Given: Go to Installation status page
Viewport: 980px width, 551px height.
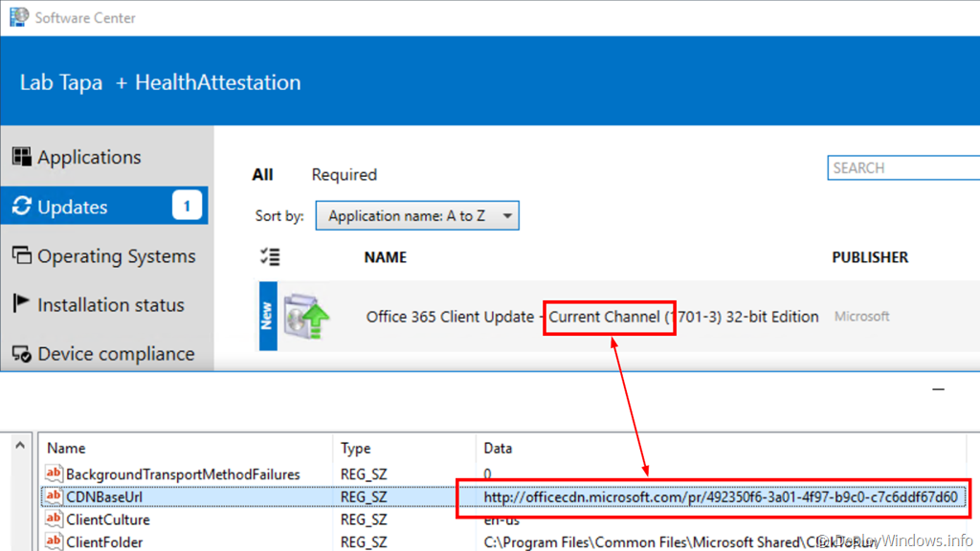Looking at the screenshot, I should point(110,305).
